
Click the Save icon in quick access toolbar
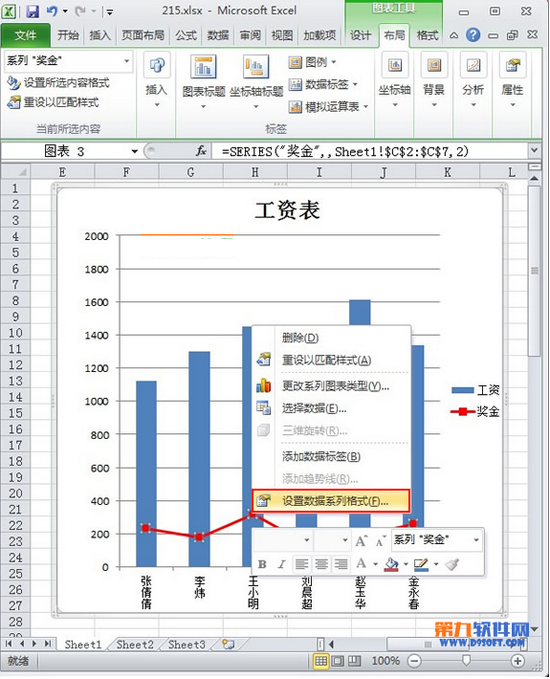[32, 11]
